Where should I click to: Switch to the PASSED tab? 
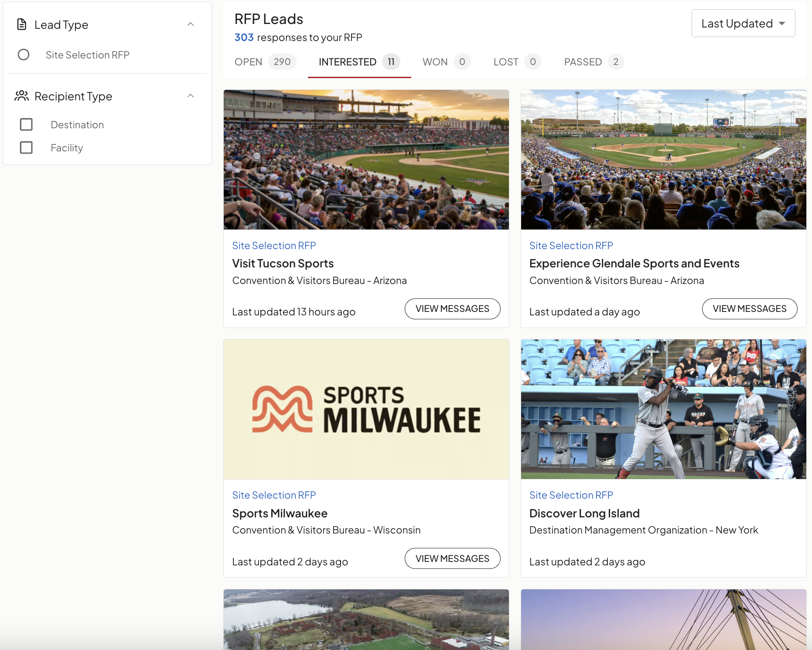tap(594, 62)
